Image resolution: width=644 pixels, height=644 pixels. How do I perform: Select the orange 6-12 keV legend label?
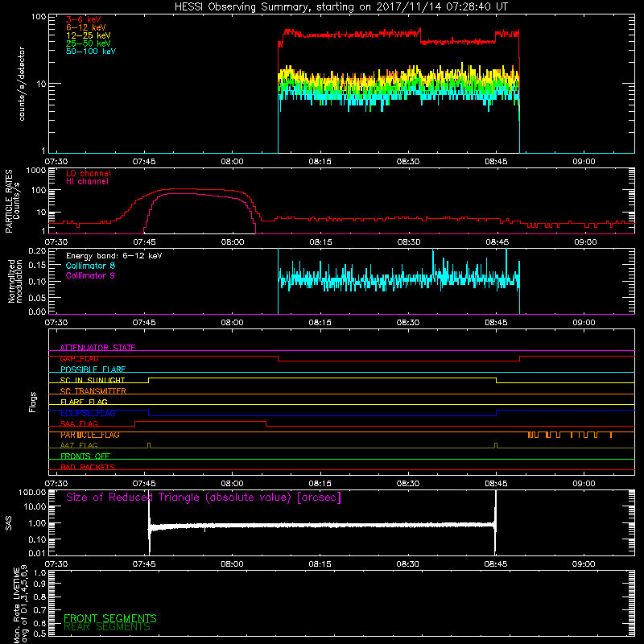pos(86,27)
